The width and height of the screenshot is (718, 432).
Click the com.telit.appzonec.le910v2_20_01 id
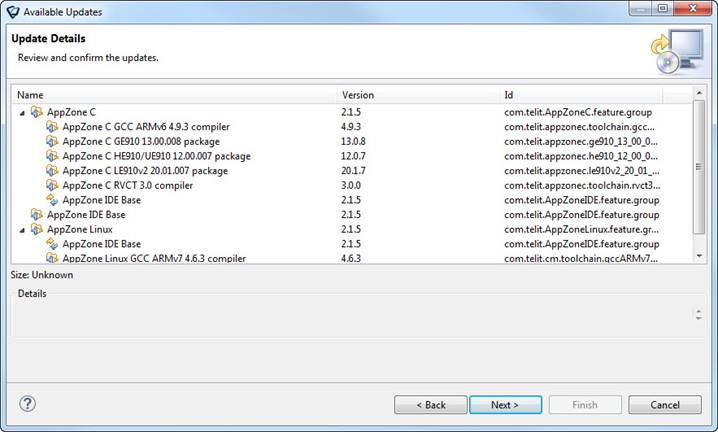pyautogui.click(x=582, y=171)
